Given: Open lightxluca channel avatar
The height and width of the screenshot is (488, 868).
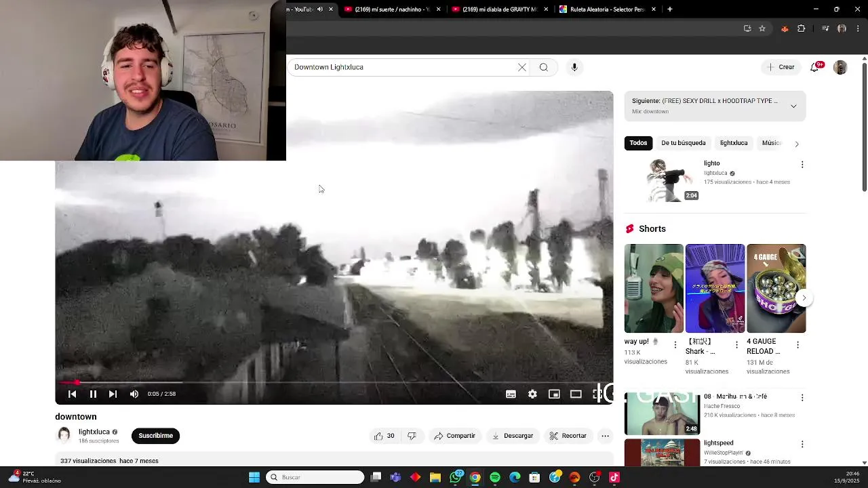Looking at the screenshot, I should (x=64, y=435).
